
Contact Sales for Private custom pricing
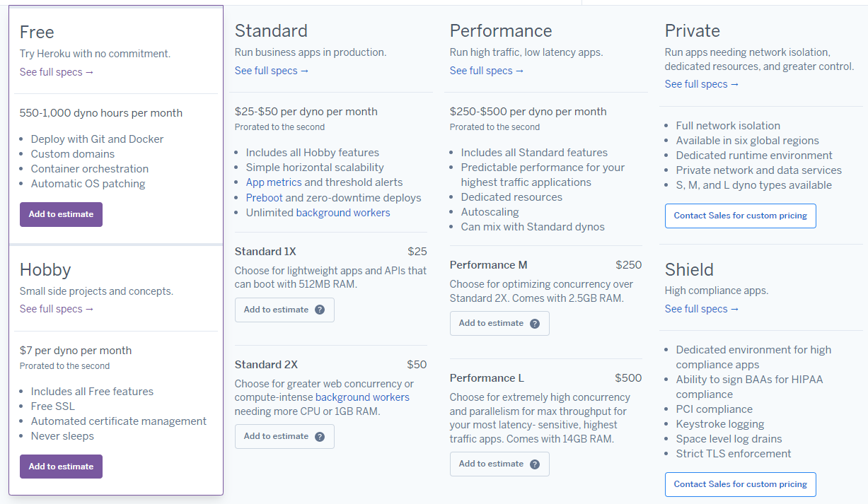coord(740,216)
